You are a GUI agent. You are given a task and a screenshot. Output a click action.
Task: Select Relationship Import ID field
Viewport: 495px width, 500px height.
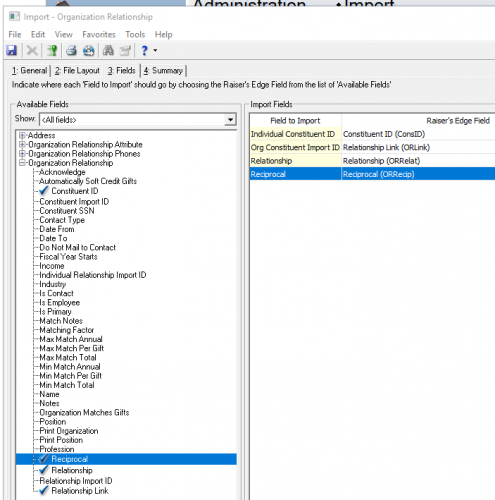point(76,481)
